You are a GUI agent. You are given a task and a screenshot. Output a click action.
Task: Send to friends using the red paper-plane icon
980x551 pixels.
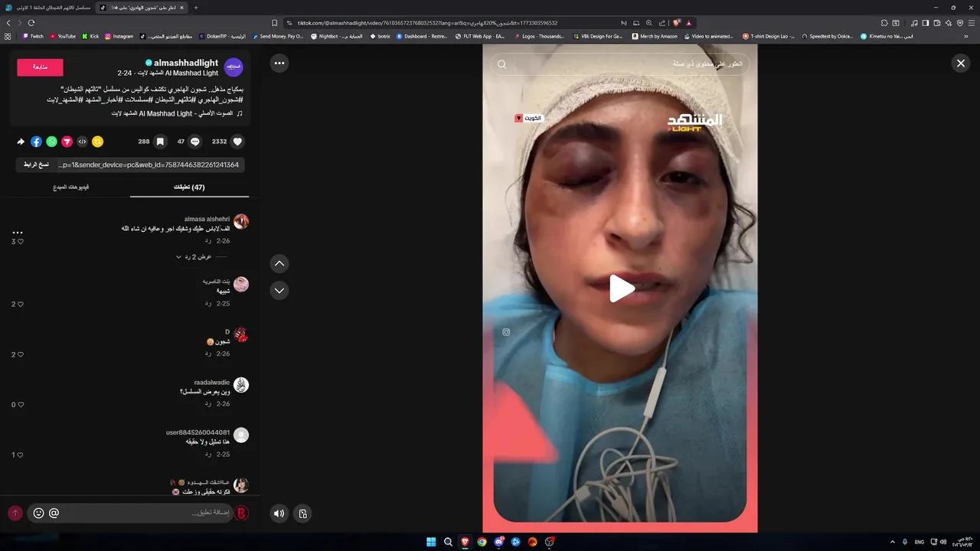pyautogui.click(x=67, y=142)
